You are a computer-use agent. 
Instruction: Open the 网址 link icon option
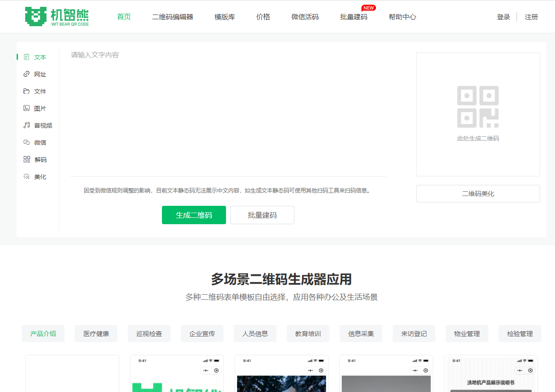[26, 74]
